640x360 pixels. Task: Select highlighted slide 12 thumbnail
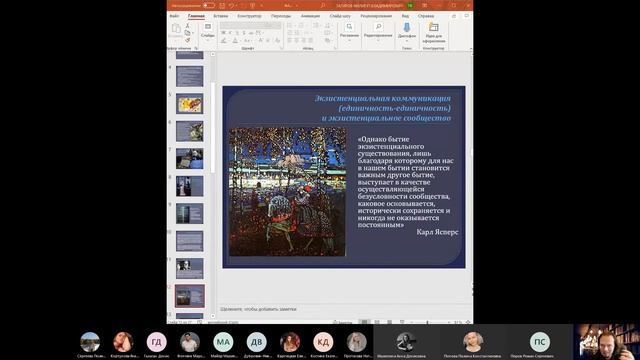[x=190, y=296]
